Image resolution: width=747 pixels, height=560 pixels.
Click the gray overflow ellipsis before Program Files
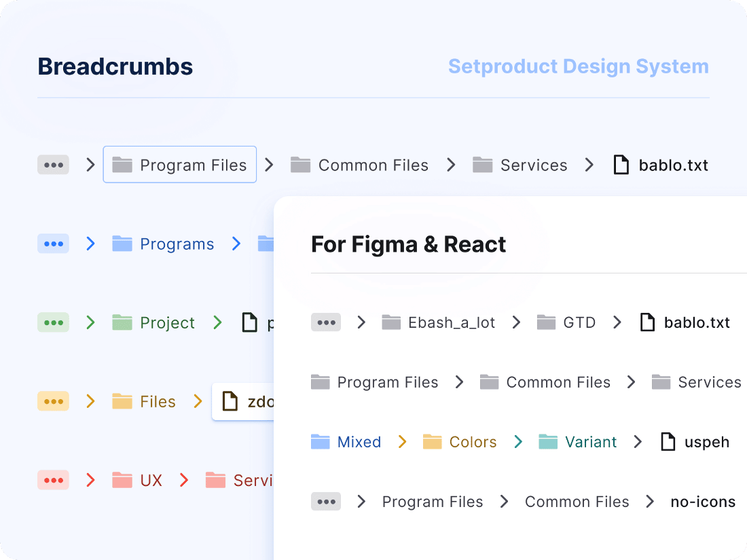click(53, 164)
